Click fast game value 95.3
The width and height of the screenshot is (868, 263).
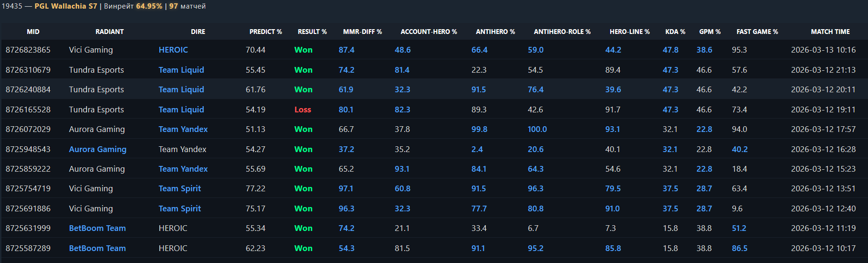tap(739, 50)
